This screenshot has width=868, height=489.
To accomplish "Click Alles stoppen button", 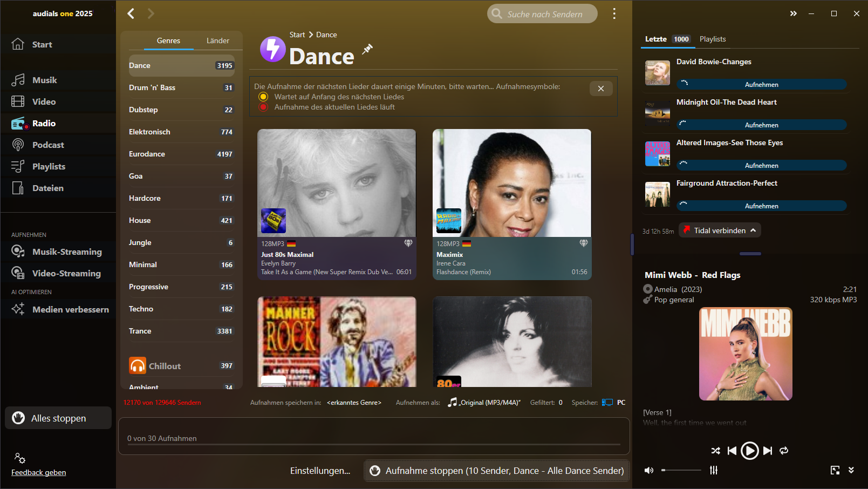I will (x=58, y=418).
